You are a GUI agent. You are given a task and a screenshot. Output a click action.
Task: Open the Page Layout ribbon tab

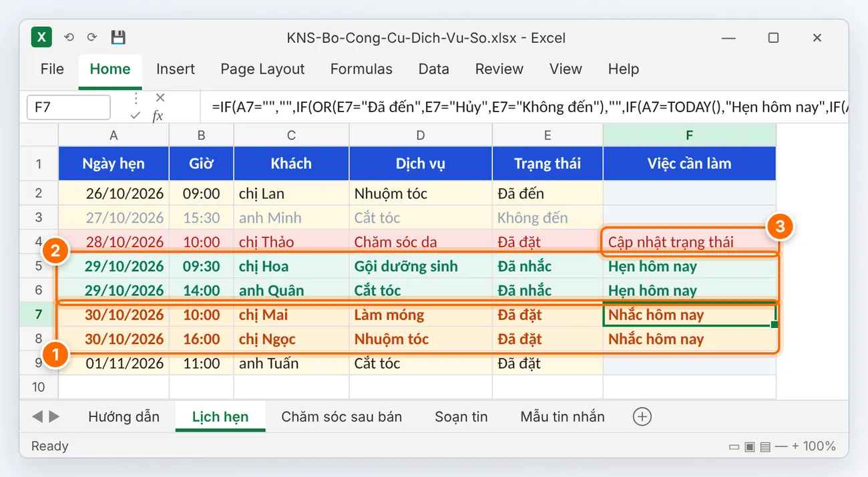point(262,69)
